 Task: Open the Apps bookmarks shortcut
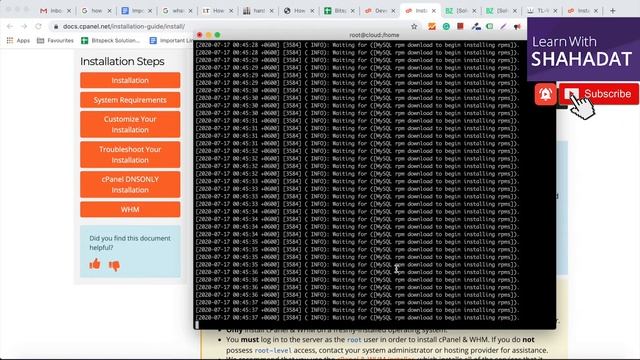coord(18,40)
